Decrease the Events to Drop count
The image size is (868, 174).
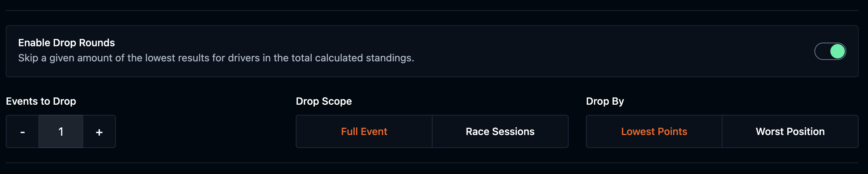pyautogui.click(x=22, y=132)
